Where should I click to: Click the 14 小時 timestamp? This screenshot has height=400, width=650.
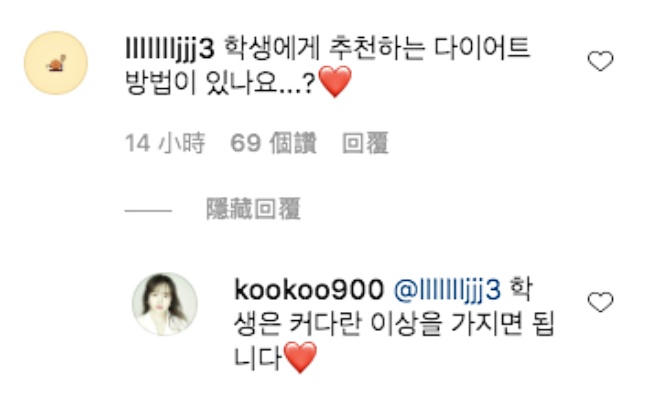click(165, 143)
